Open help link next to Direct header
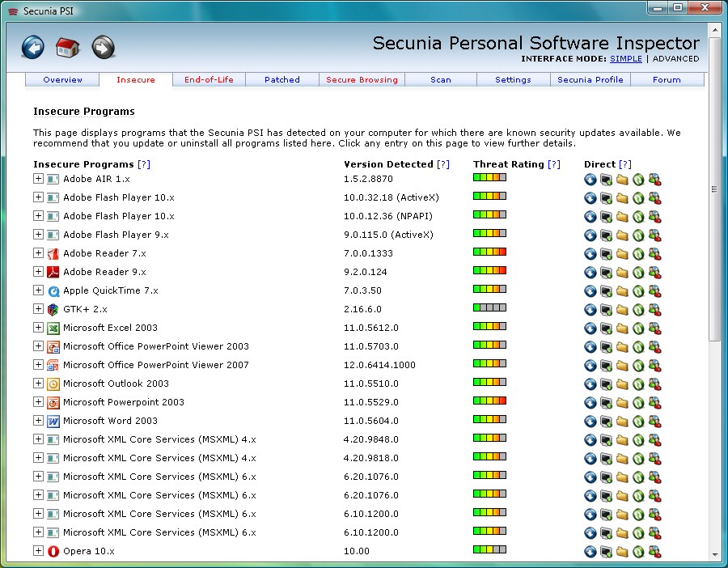The image size is (728, 568). (625, 164)
